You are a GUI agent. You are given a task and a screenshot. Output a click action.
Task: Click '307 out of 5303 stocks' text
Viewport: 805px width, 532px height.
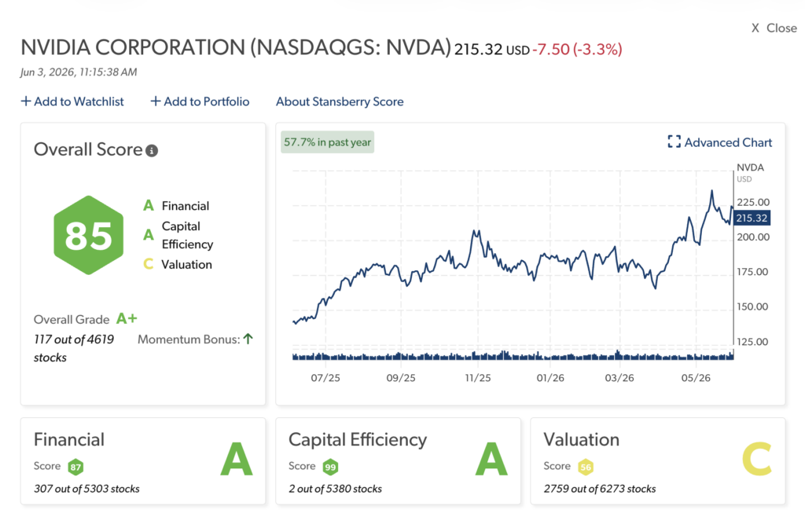(x=86, y=489)
